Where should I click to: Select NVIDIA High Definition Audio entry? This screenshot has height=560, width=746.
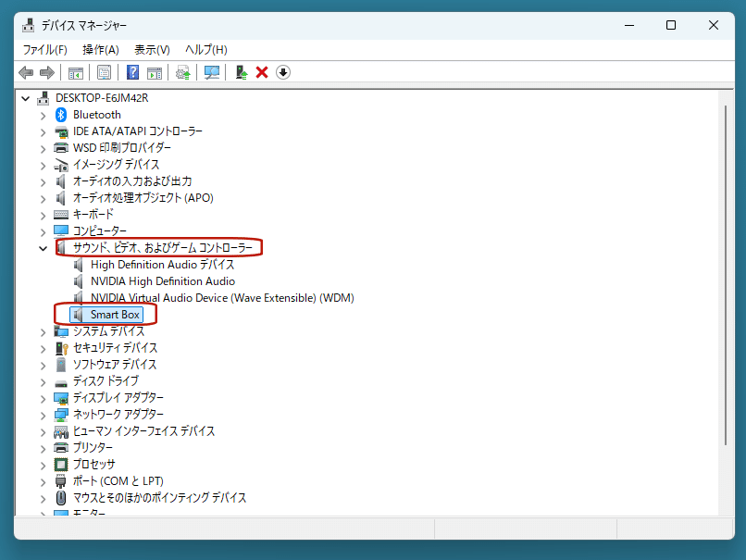click(x=163, y=281)
